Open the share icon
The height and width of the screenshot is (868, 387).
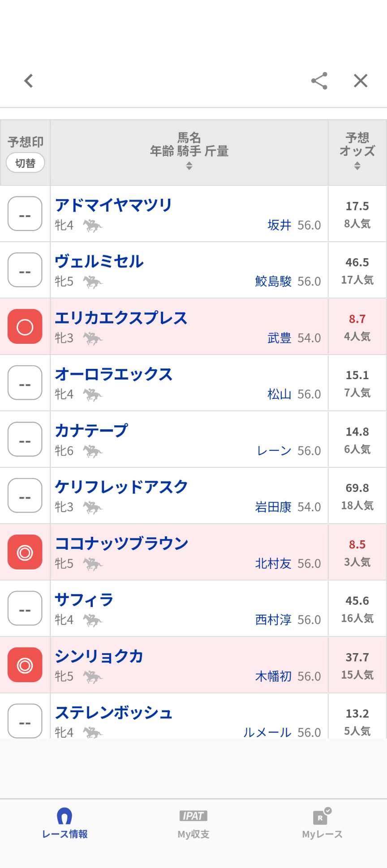[319, 81]
